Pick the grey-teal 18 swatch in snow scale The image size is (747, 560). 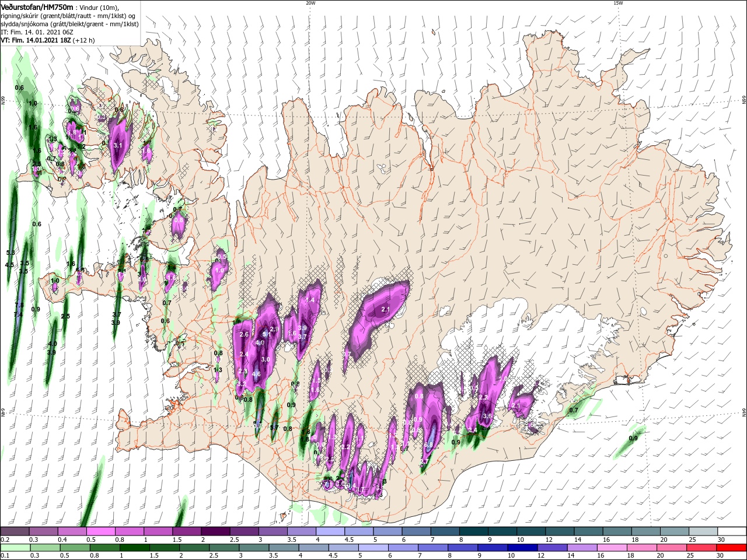click(x=646, y=531)
